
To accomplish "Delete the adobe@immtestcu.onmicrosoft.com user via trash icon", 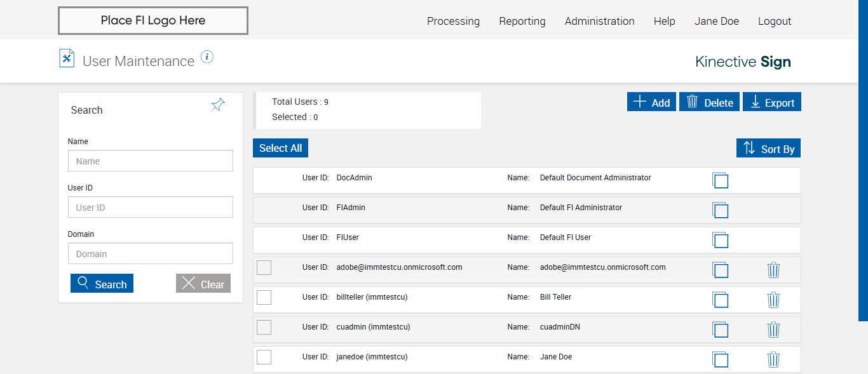I will click(x=773, y=270).
